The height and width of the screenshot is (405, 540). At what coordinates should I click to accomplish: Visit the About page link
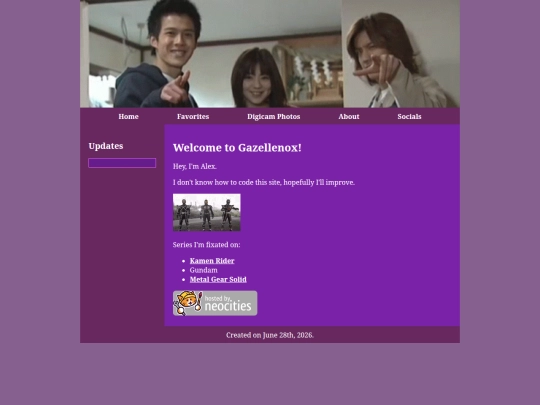tap(349, 116)
